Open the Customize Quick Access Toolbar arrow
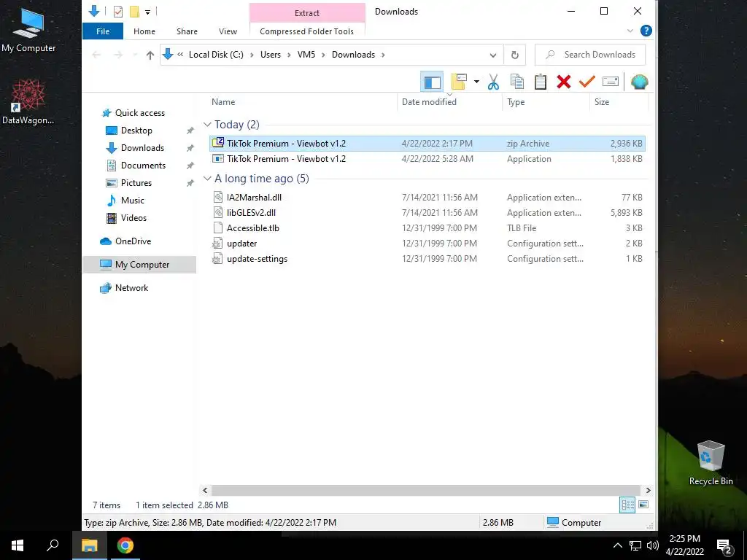This screenshot has height=560, width=747. pos(147,12)
